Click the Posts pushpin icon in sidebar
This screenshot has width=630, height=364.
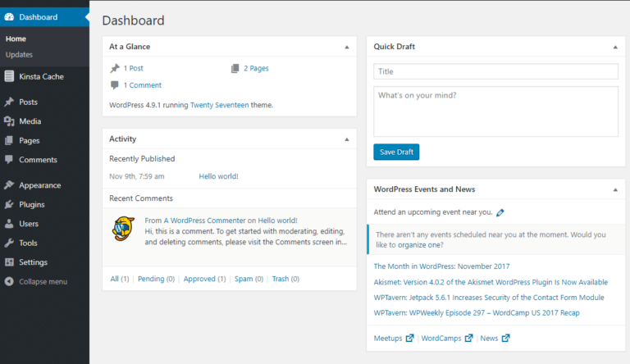[9, 102]
